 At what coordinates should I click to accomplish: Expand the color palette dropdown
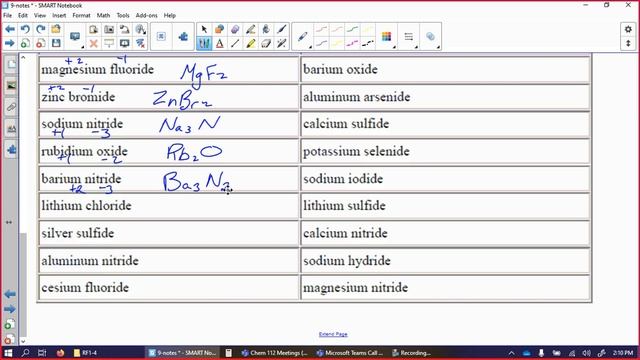(394, 47)
